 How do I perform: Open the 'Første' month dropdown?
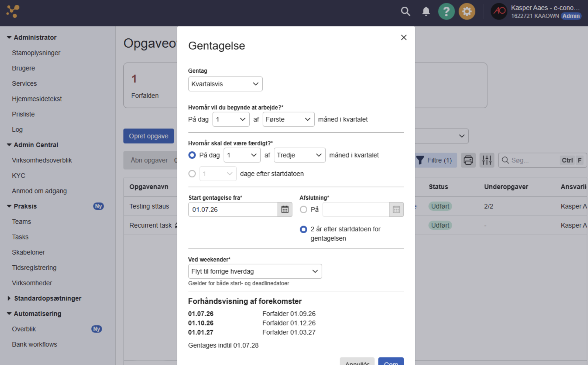288,119
